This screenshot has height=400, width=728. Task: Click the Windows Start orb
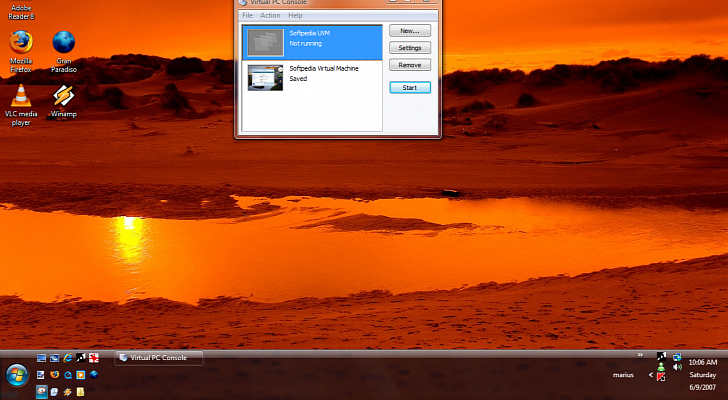coord(17,376)
